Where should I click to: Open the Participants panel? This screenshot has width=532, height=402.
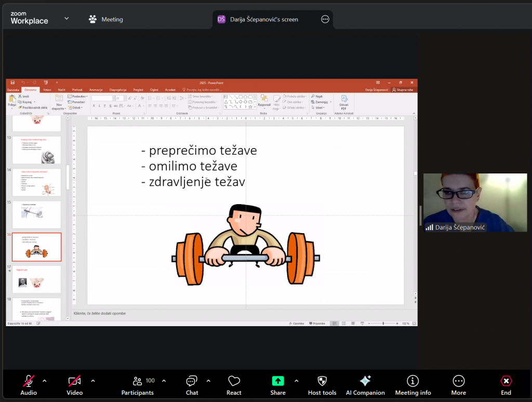(138, 384)
